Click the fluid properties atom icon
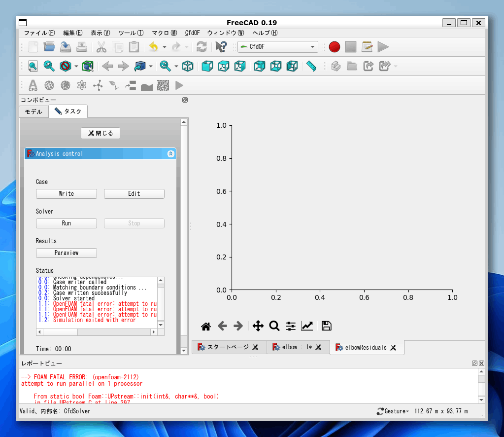The width and height of the screenshot is (504, 437). (x=82, y=86)
